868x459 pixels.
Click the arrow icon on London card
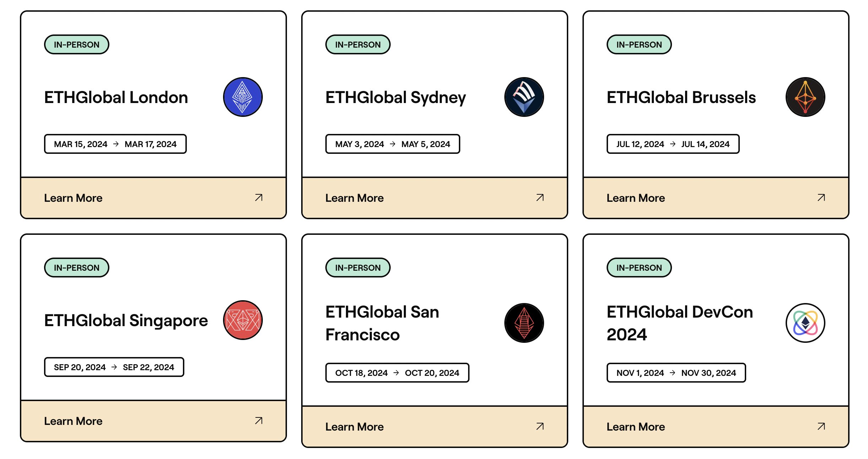(x=259, y=198)
